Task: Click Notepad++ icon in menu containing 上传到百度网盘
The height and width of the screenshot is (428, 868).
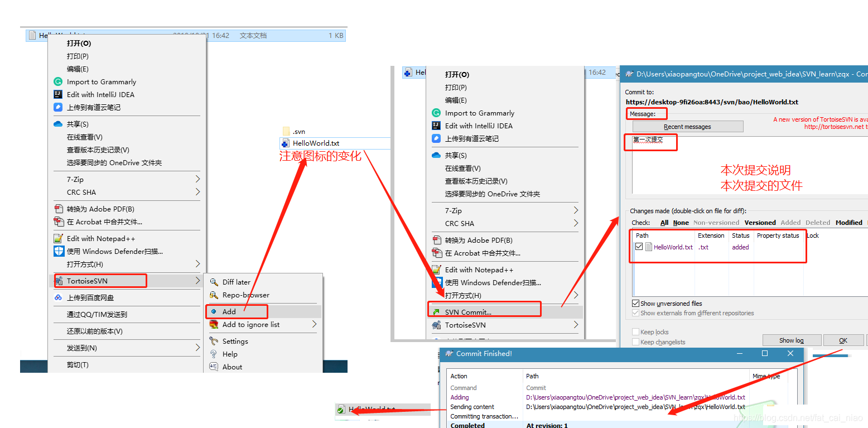Action: click(58, 238)
